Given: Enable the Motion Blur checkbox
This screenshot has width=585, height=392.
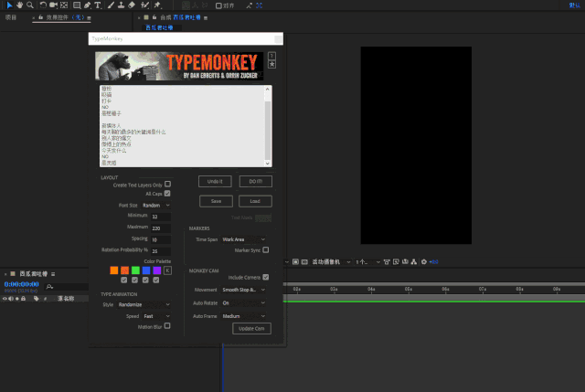Looking at the screenshot, I should (167, 325).
